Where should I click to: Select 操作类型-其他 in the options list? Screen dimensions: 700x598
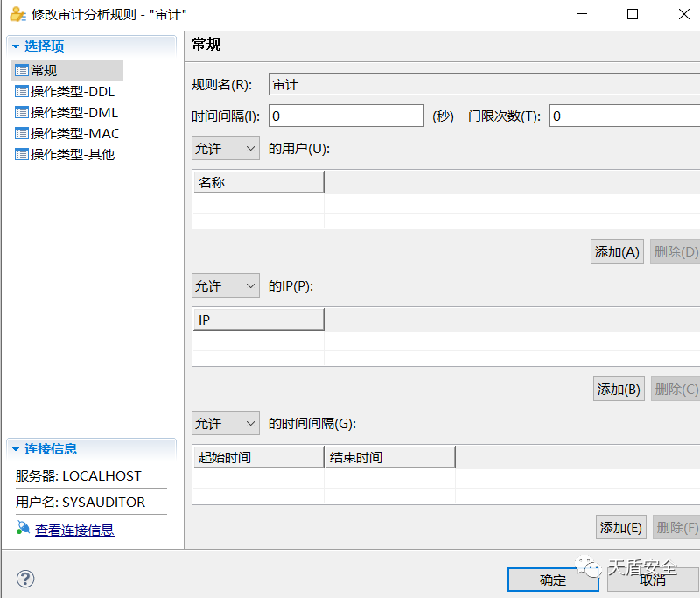pos(73,154)
